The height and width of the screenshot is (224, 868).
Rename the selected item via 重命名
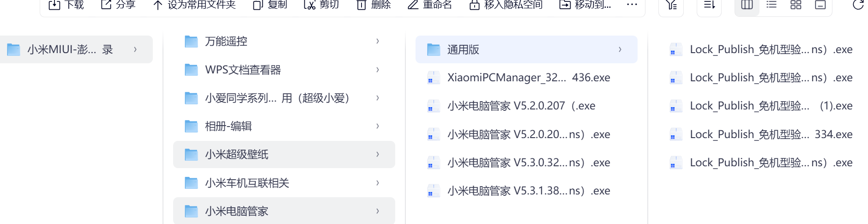click(x=430, y=5)
